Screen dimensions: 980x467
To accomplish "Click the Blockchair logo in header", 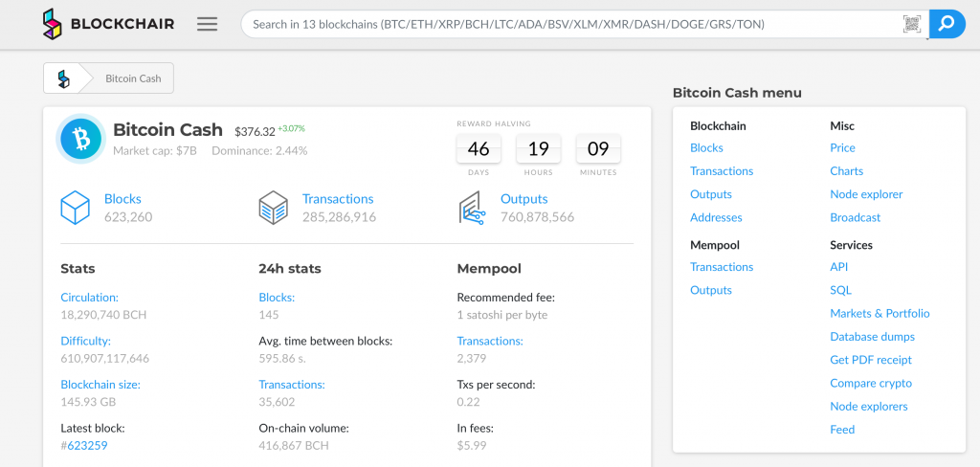I will pyautogui.click(x=108, y=24).
